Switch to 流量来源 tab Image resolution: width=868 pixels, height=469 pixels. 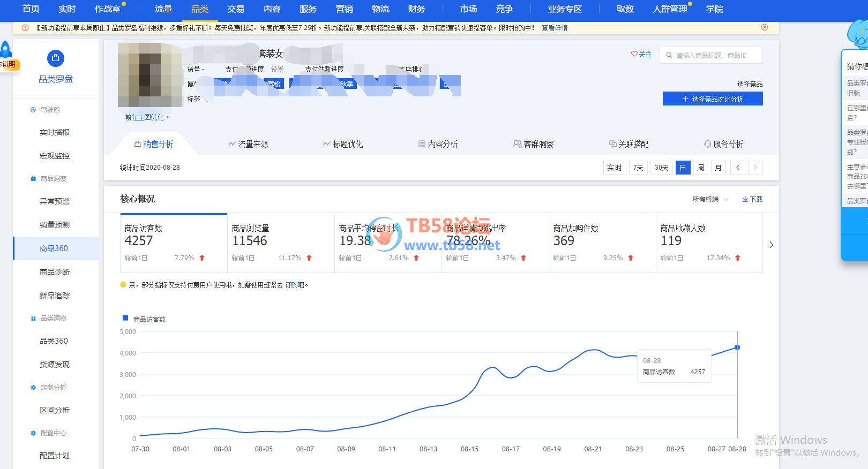[x=248, y=144]
